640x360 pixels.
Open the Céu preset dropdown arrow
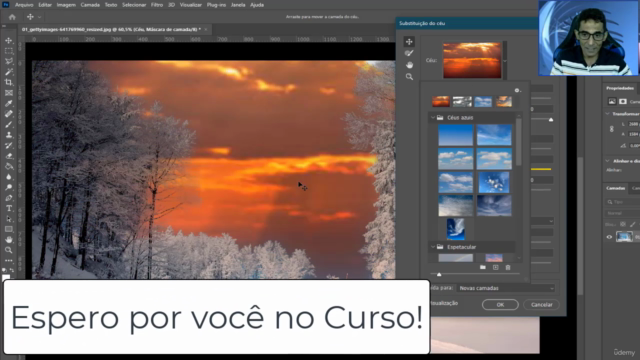505,60
